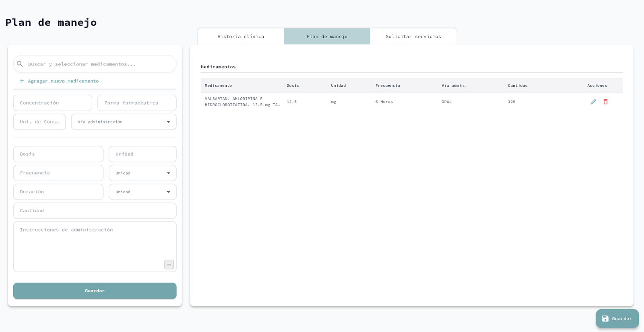Click the Medicamentos section heading

[218, 67]
